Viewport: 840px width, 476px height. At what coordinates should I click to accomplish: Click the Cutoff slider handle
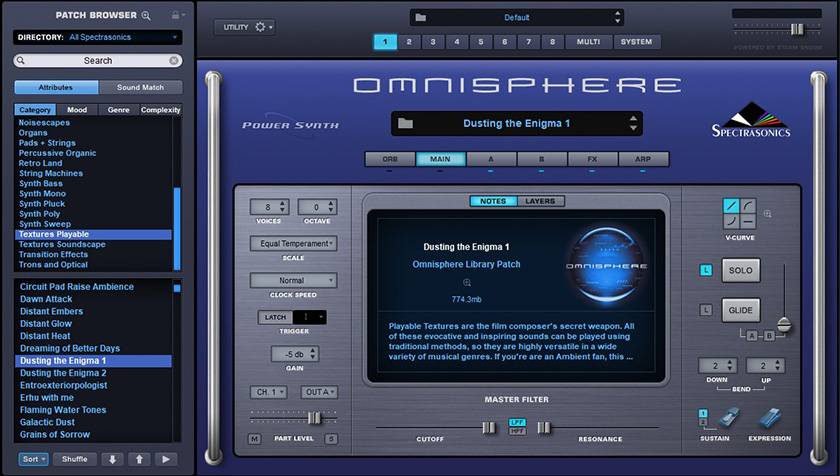point(489,427)
